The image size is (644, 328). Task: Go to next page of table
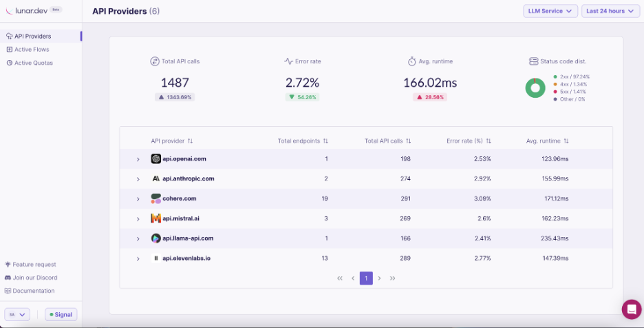pyautogui.click(x=379, y=278)
